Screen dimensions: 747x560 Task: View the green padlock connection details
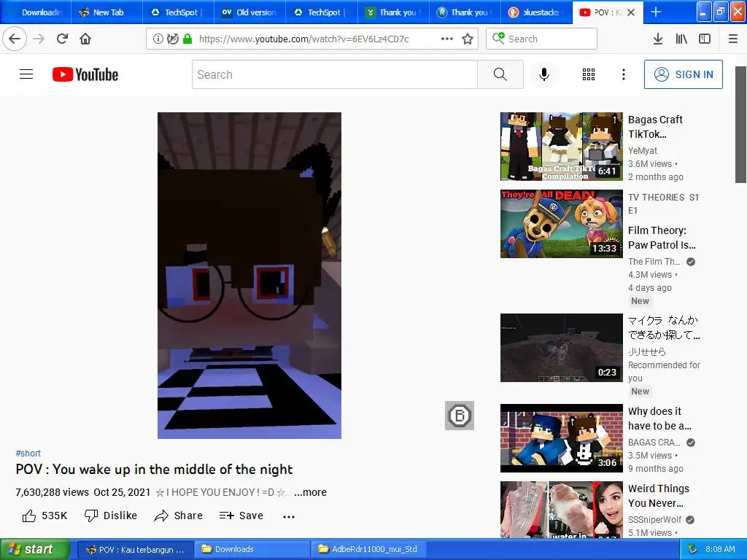(x=187, y=39)
